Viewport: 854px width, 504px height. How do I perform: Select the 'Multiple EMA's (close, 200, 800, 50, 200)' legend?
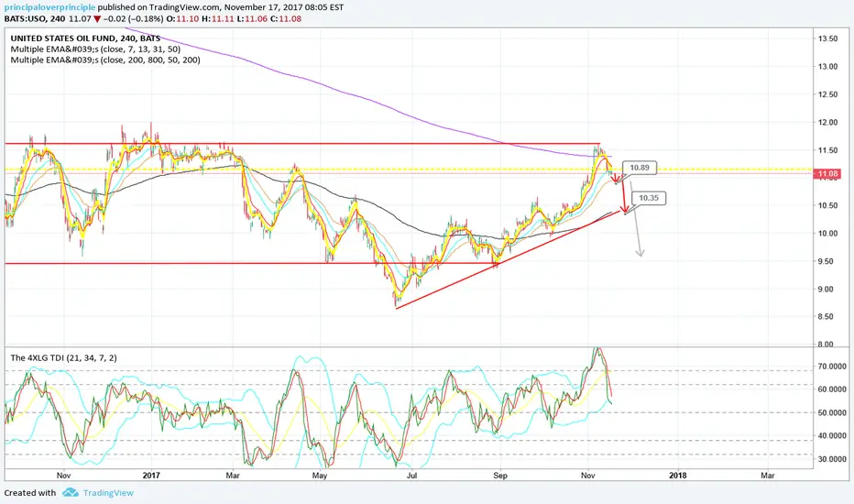[x=105, y=60]
